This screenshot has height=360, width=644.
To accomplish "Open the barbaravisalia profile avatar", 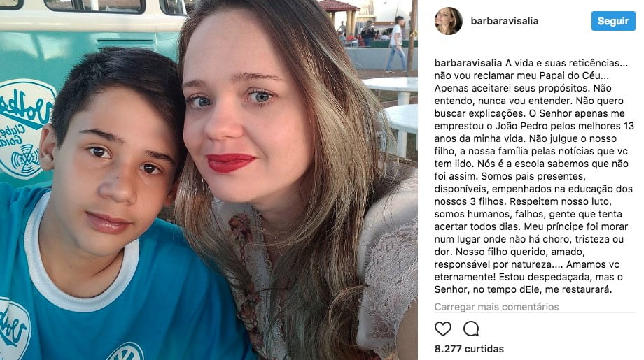I will pyautogui.click(x=448, y=21).
